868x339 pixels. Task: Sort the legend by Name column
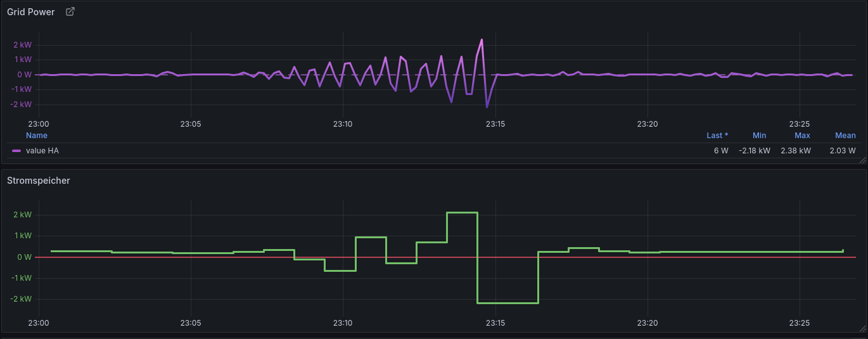pyautogui.click(x=37, y=135)
